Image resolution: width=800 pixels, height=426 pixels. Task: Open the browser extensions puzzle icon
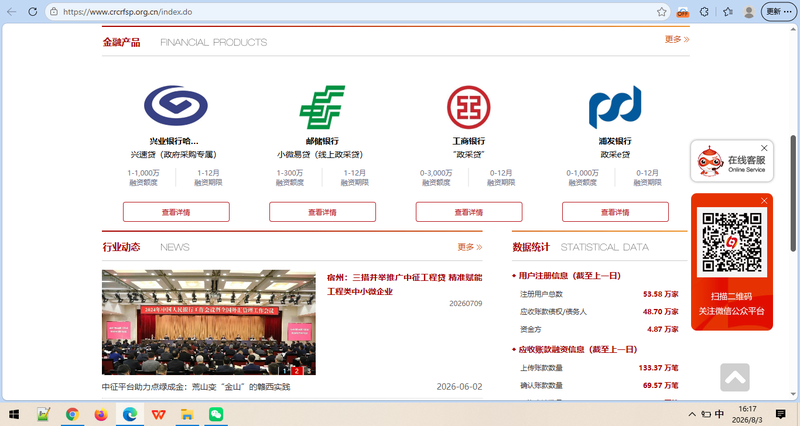point(705,12)
